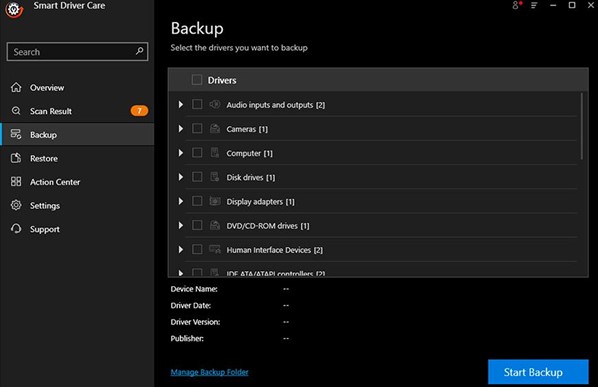The image size is (598, 387).
Task: Tick the Display adapters checkbox
Action: point(197,201)
